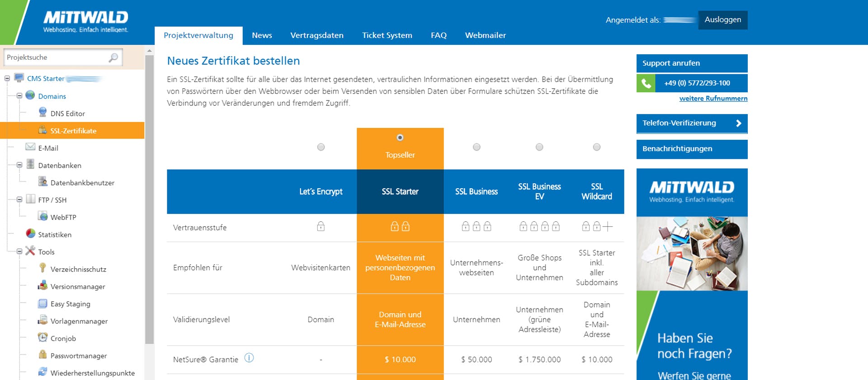This screenshot has height=380, width=868.
Task: Click the NetSure Garantie info icon
Action: [x=249, y=358]
